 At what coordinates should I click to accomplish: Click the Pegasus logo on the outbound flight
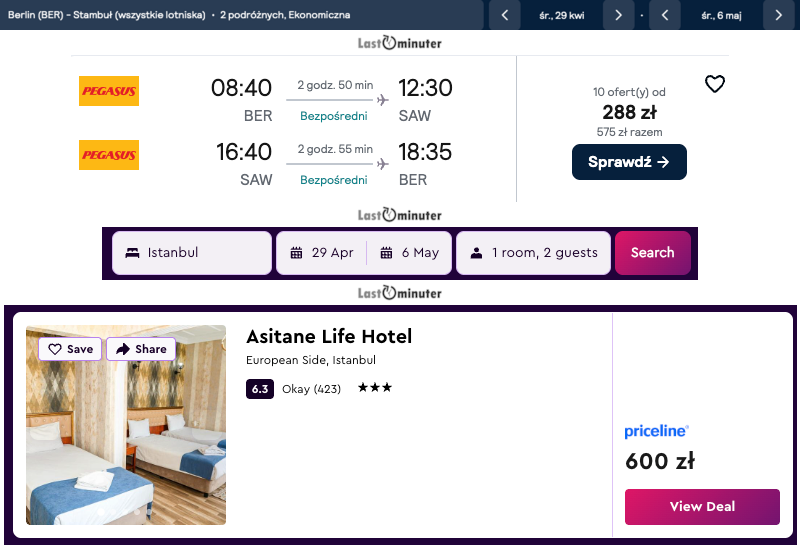(109, 91)
